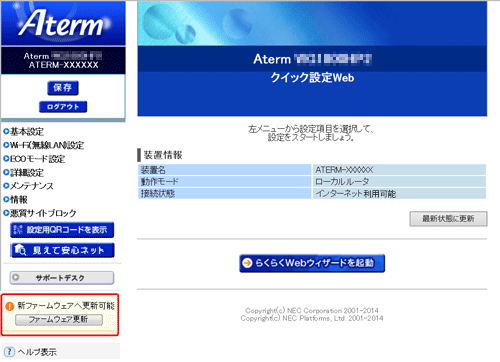Click the orange arrow icon on the wizard button
Viewport: 500px width, 362px height.
click(x=247, y=263)
